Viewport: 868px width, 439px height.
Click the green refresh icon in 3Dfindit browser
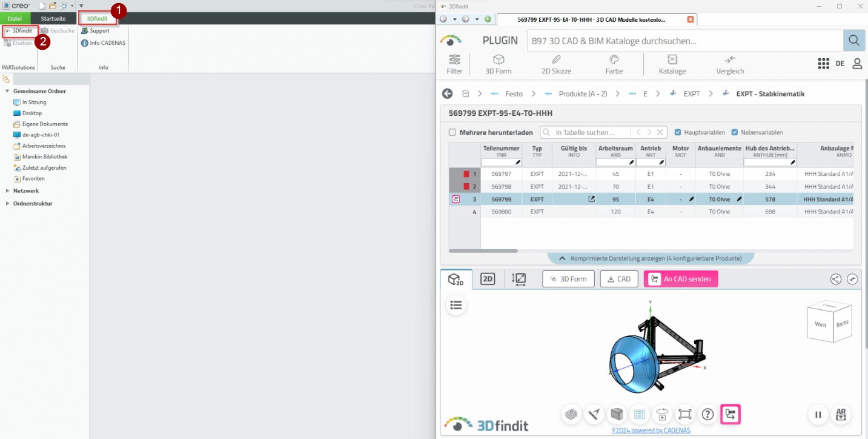(x=488, y=19)
